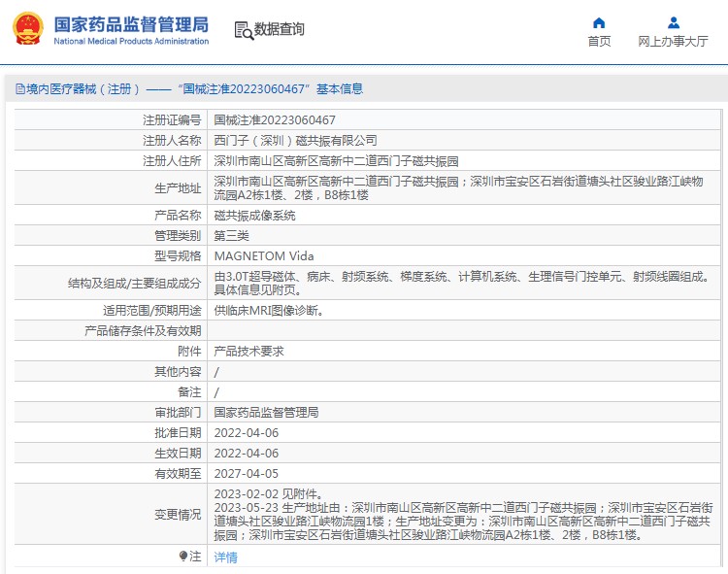Select the 由3.0T超导磁体 composition text
728x574 pixels.
pyautogui.click(x=463, y=284)
